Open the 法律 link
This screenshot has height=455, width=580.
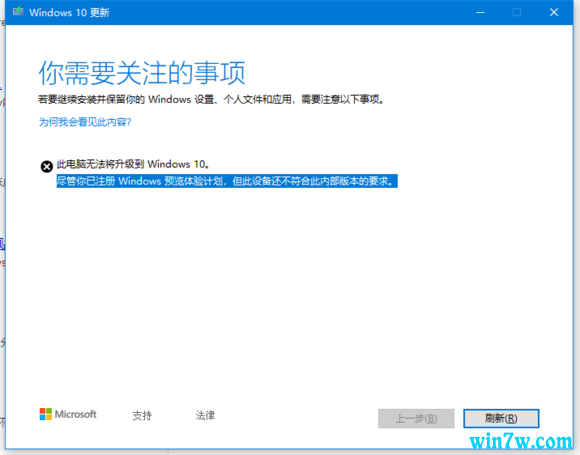(x=205, y=415)
